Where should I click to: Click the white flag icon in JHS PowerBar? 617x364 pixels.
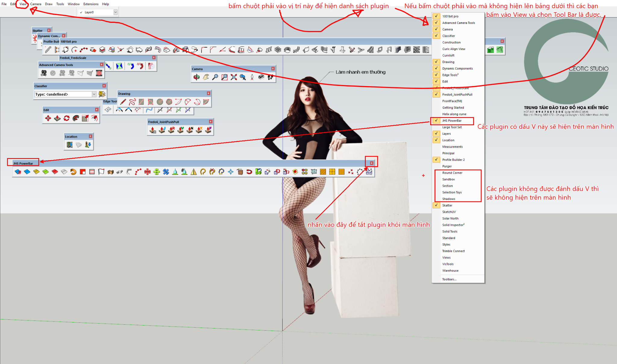[101, 172]
